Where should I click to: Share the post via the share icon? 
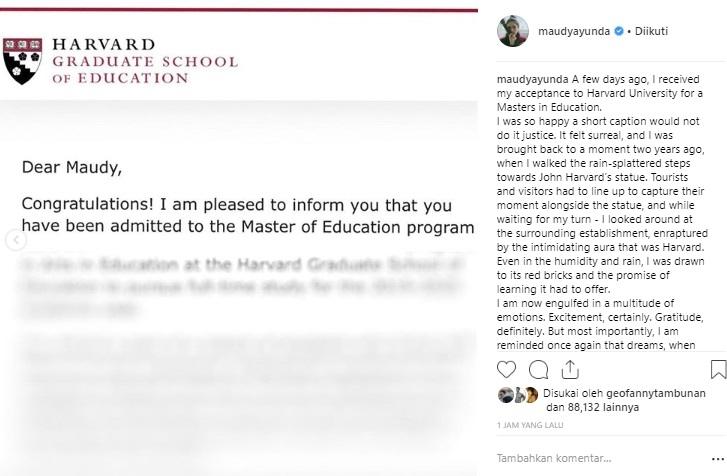pyautogui.click(x=568, y=369)
